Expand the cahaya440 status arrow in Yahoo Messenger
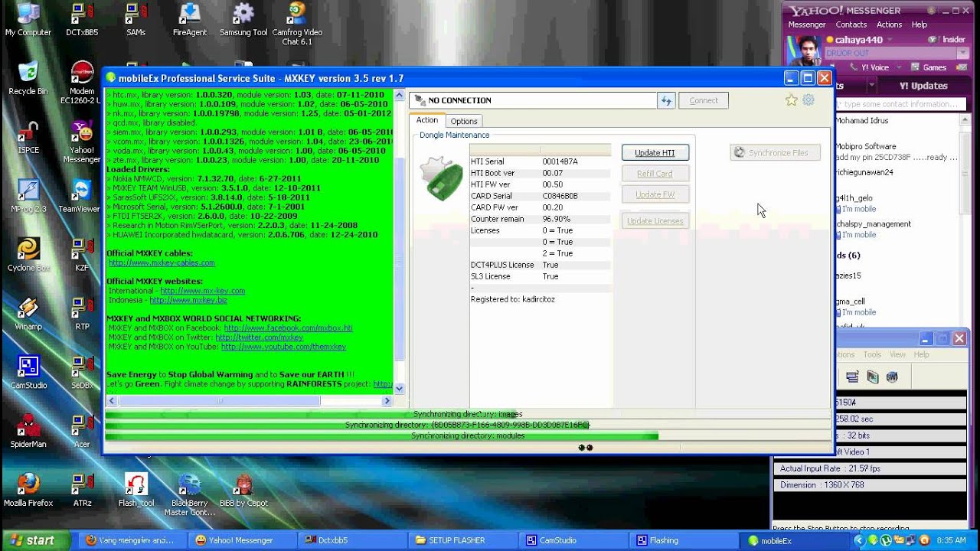Viewport: 980px width, 551px height. [889, 40]
